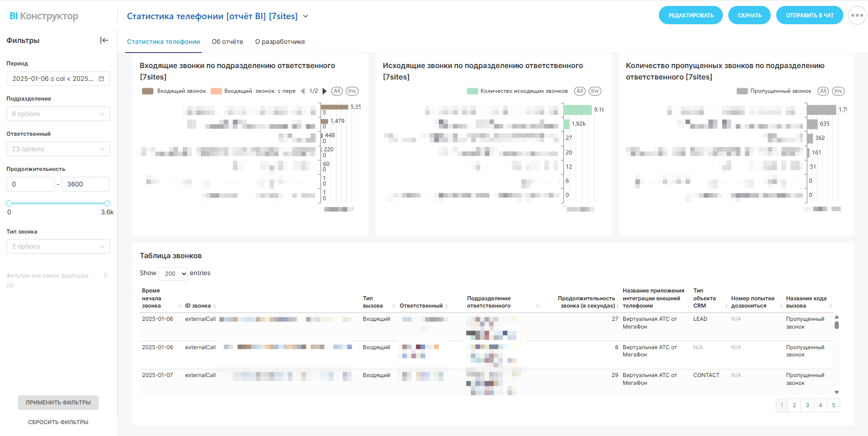This screenshot has width=868, height=436.
Task: Go to previous legend page in incoming chart
Action: tap(302, 91)
